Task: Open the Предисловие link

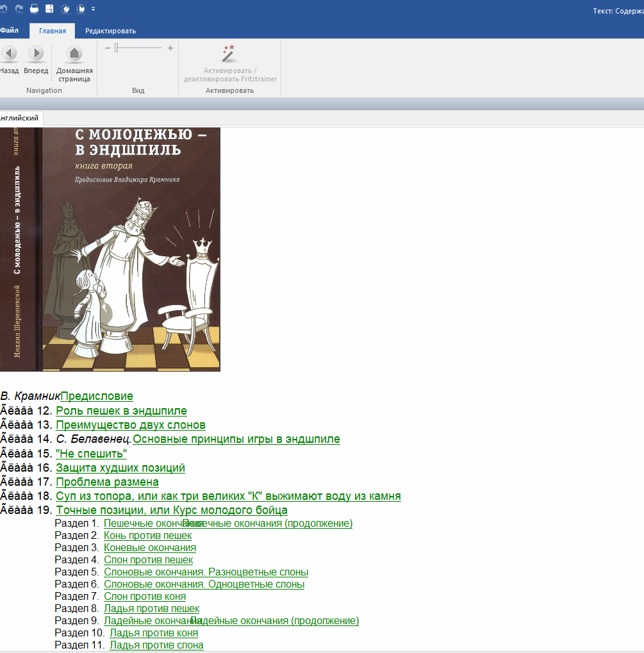Action: click(97, 397)
